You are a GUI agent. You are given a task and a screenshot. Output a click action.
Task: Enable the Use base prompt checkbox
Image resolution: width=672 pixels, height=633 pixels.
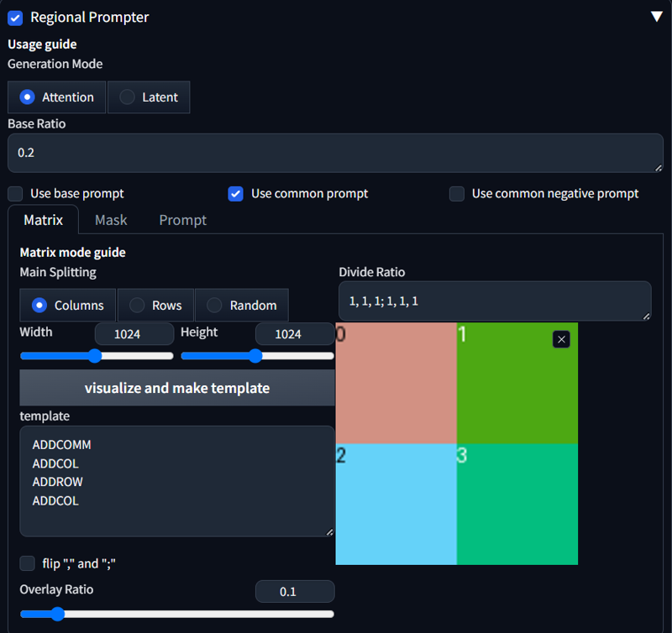pos(15,194)
